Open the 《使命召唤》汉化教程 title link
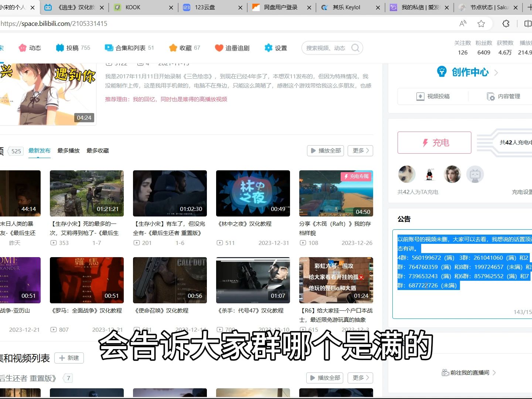The height and width of the screenshot is (399, 532). coord(161,311)
